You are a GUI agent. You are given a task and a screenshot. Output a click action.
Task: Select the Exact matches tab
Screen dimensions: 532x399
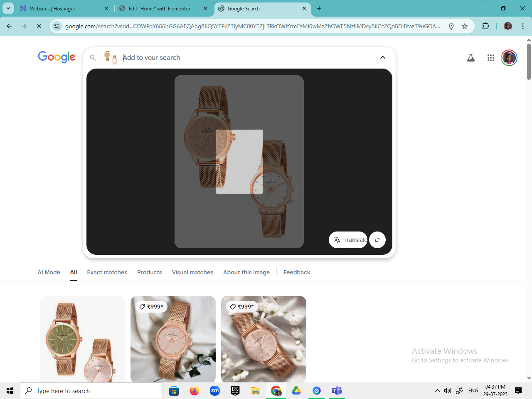(107, 272)
